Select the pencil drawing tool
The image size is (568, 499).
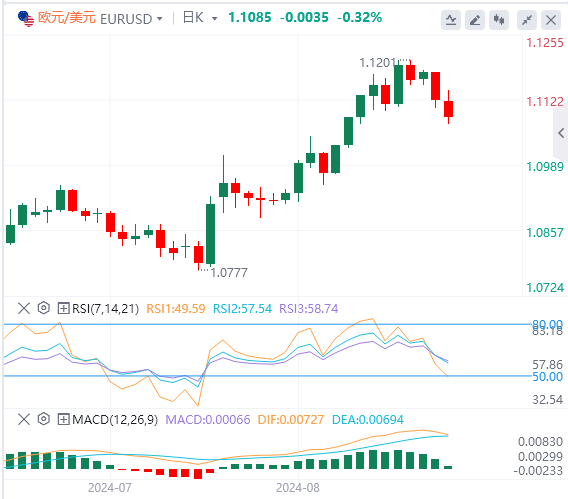(x=475, y=20)
